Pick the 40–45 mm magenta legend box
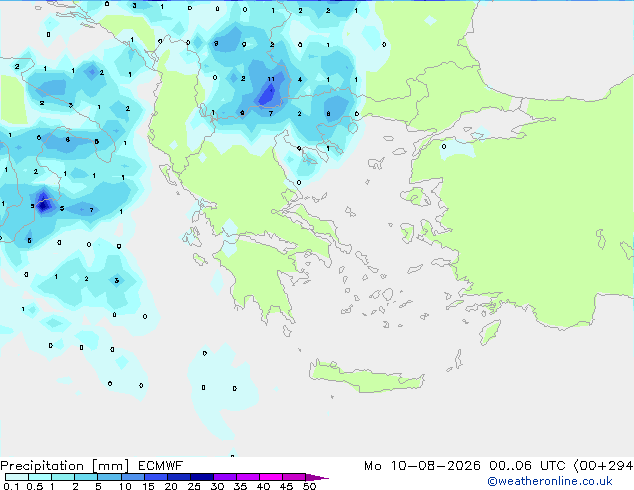Viewport: 634px width, 490px height. [x=271, y=477]
